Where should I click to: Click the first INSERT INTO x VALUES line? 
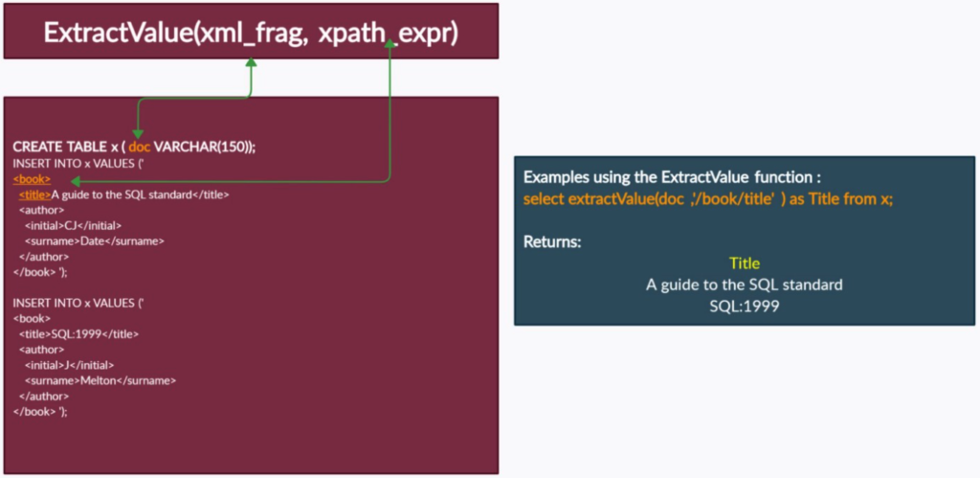tap(78, 163)
